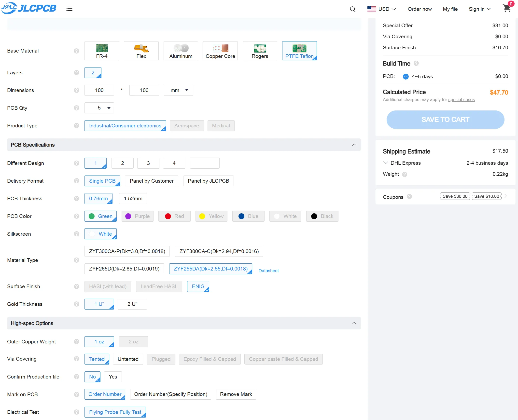This screenshot has width=518, height=420.
Task: Select 2 U" gold thickness
Action: tap(132, 304)
